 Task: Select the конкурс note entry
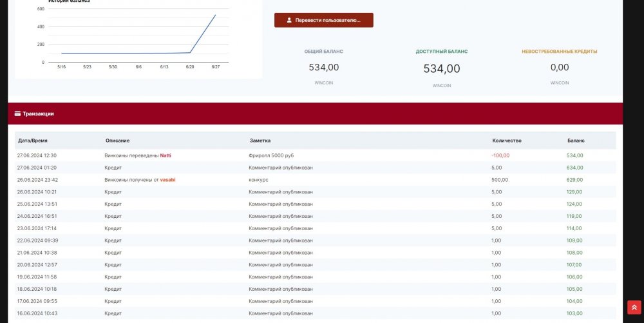tap(258, 180)
